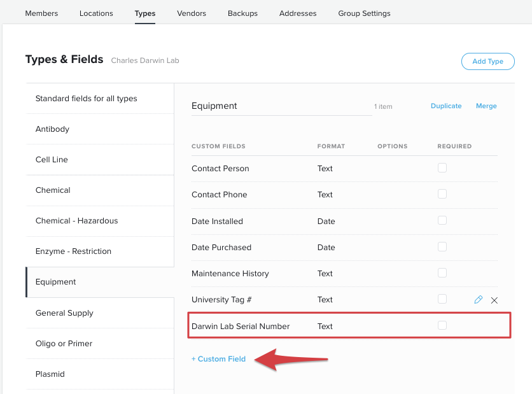Viewport: 532px width, 394px height.
Task: Switch to the Members tab
Action: (x=41, y=13)
